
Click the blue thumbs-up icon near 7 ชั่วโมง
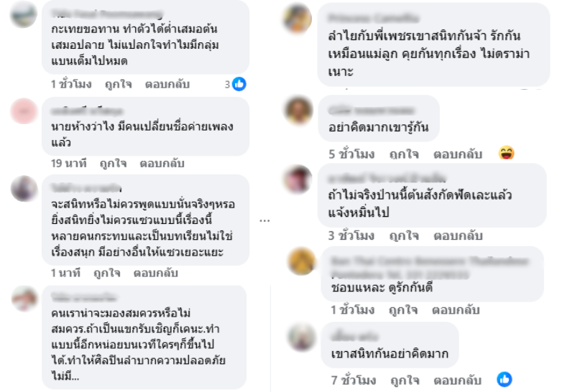tap(505, 380)
